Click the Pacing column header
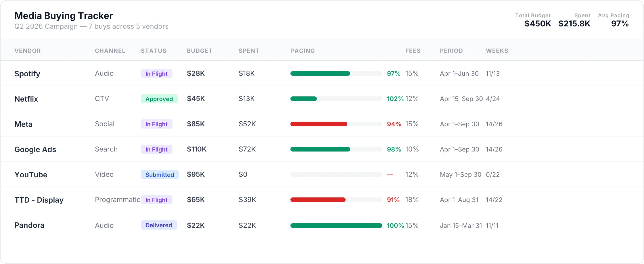The width and height of the screenshot is (644, 264). click(x=302, y=51)
